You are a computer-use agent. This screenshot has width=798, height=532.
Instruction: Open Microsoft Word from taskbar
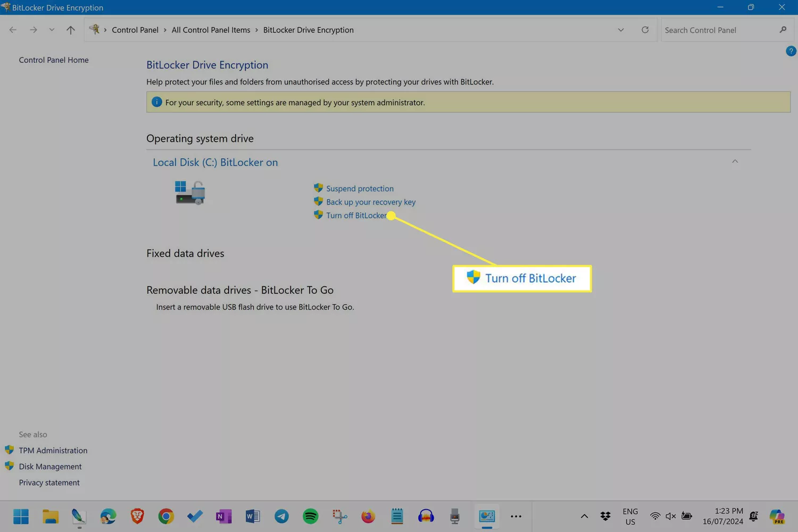253,516
